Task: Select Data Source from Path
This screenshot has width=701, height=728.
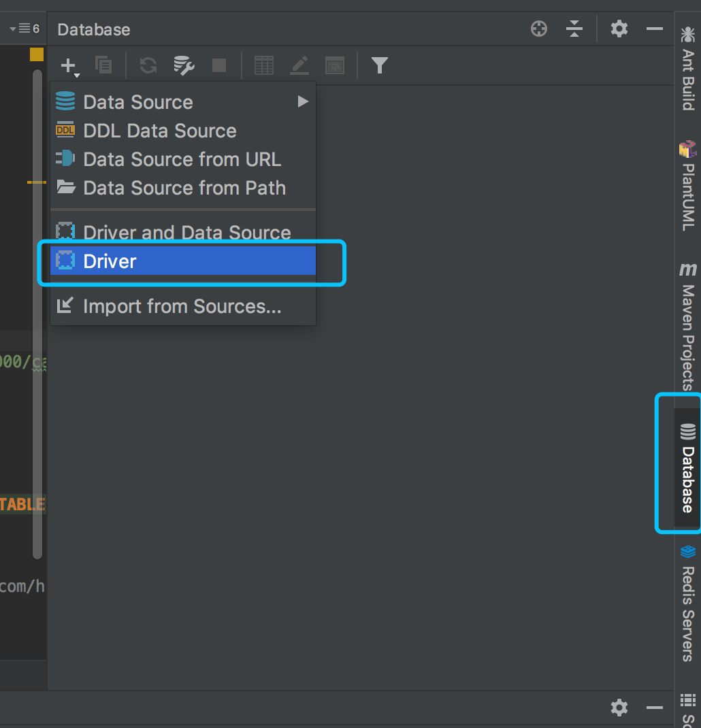Action: 183,188
